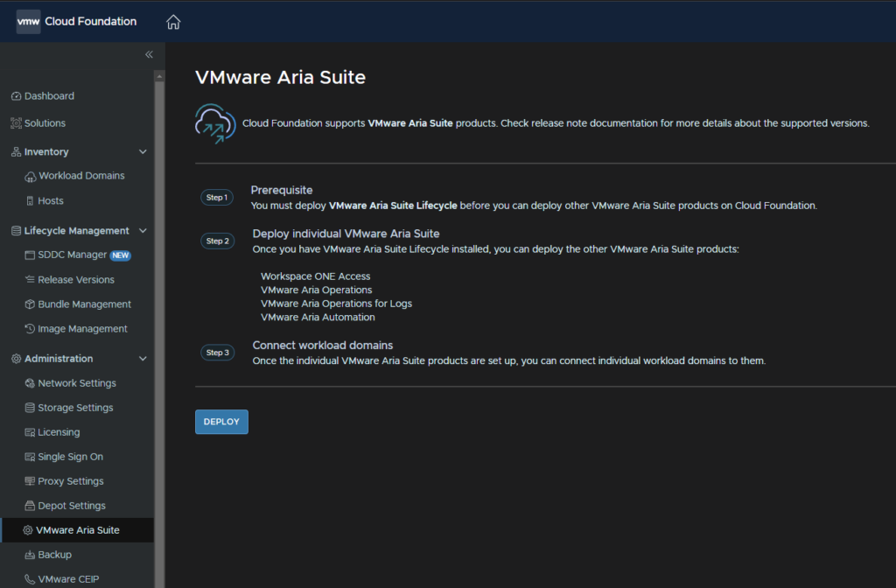Click the 'Prerequisite' heading
This screenshot has width=896, height=588.
click(x=282, y=190)
